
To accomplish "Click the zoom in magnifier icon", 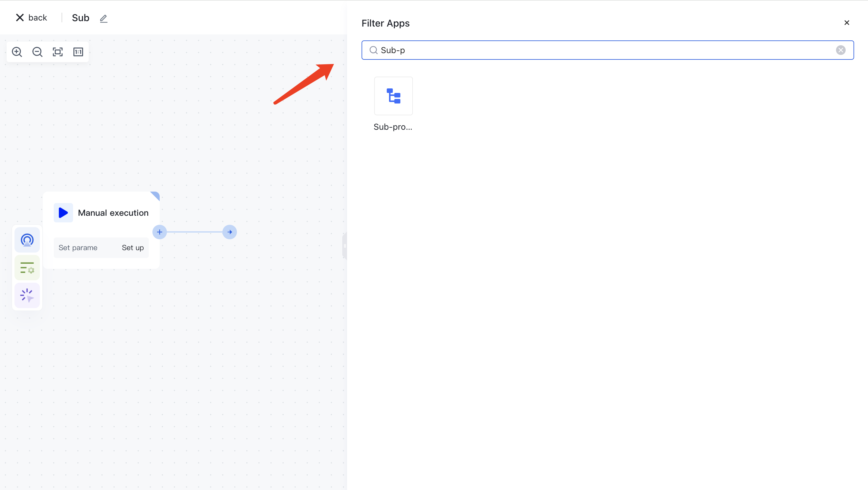I will [17, 52].
